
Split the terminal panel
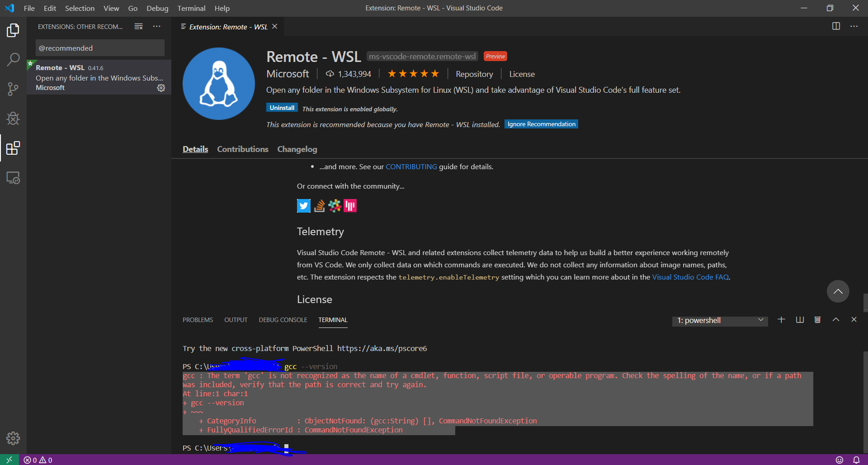(800, 320)
